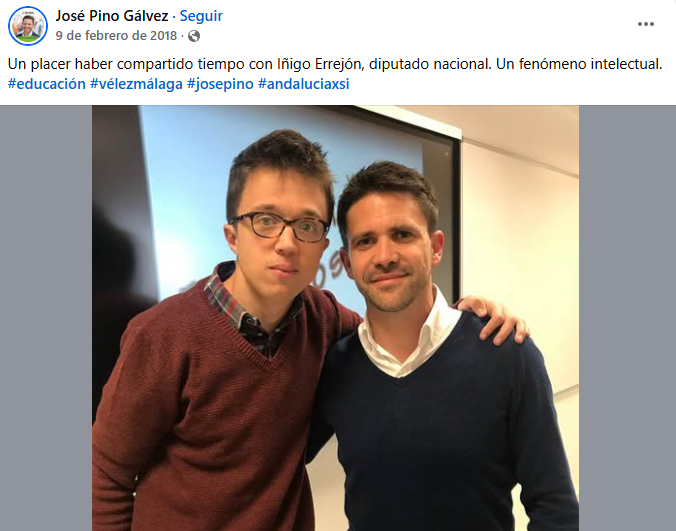Click the white shirt collar in the photo
The height and width of the screenshot is (531, 676).
(410, 340)
